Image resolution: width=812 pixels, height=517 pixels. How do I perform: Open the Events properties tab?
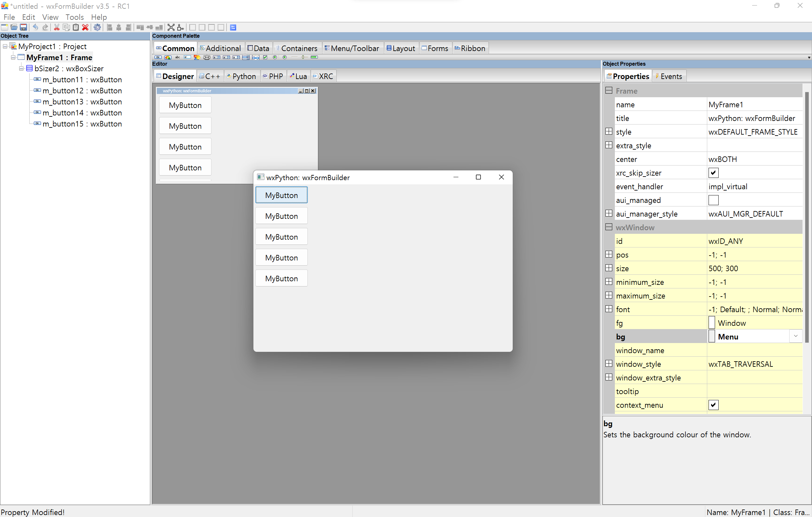669,76
